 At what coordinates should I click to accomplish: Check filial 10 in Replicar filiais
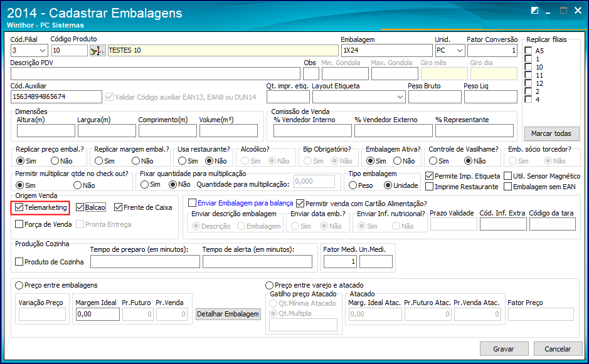click(529, 67)
